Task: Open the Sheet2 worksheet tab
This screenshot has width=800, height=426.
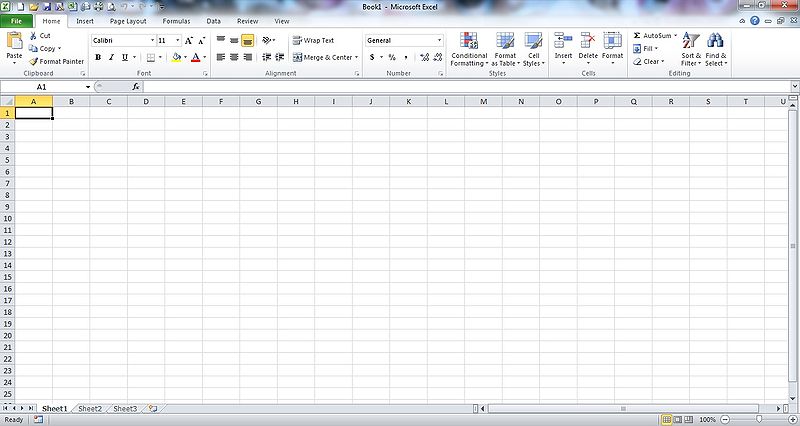Action: point(90,408)
